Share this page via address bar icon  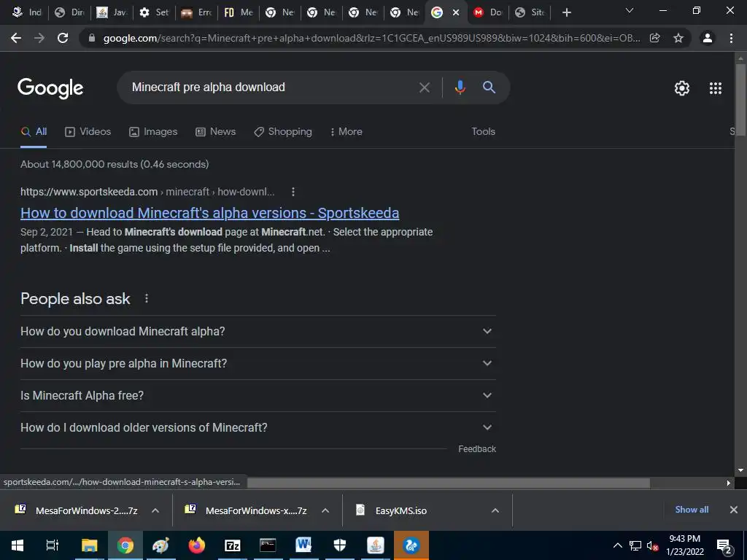click(x=655, y=38)
